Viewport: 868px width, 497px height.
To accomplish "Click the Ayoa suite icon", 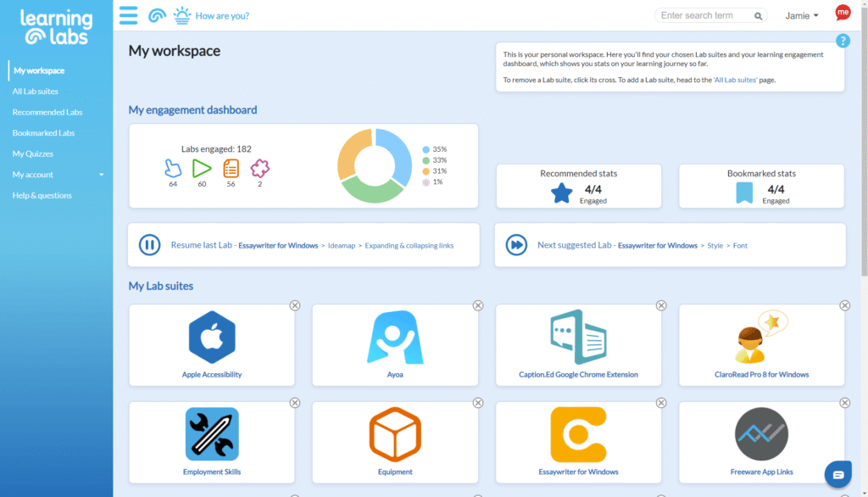I will tap(395, 338).
